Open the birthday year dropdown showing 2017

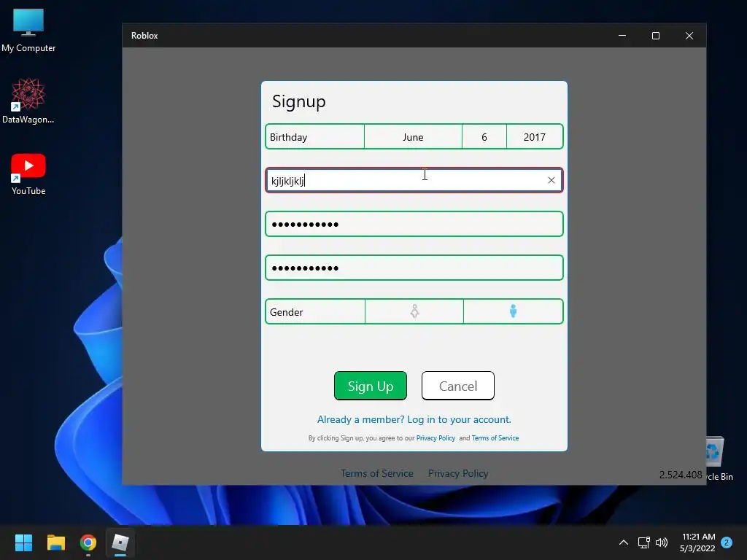[x=535, y=137]
